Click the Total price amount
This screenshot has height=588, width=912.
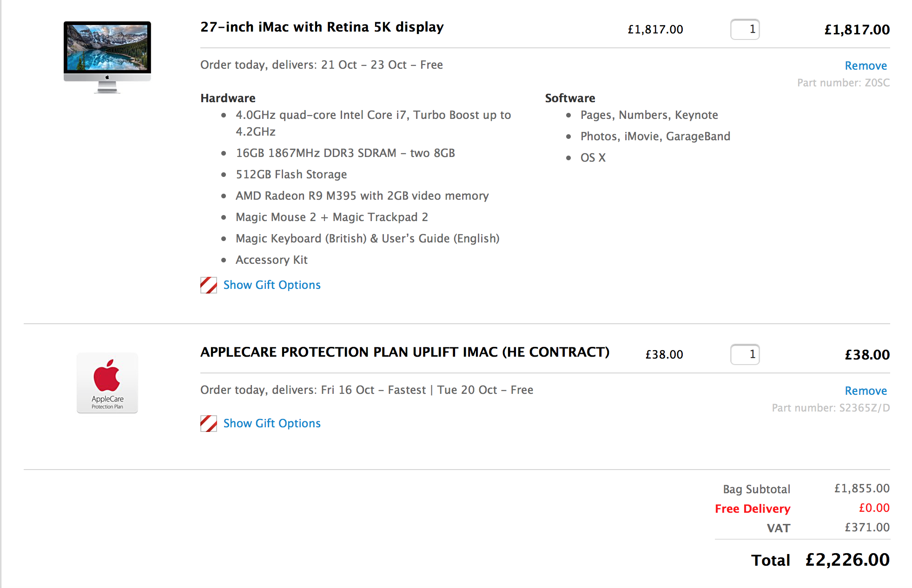click(x=847, y=560)
